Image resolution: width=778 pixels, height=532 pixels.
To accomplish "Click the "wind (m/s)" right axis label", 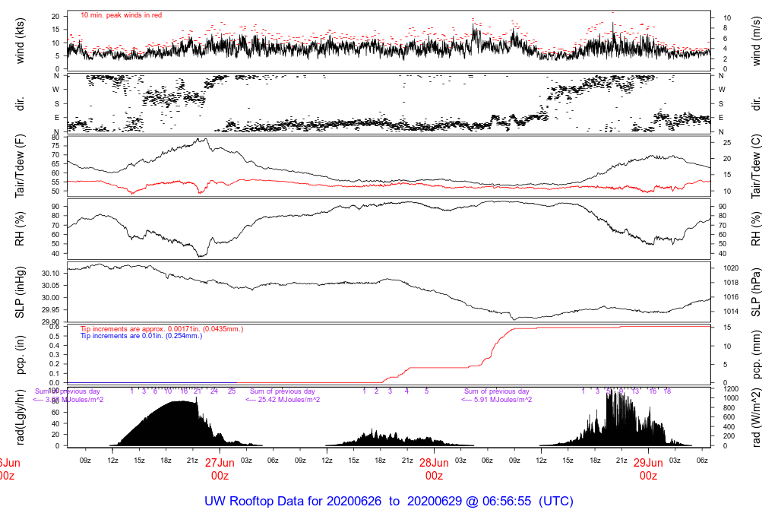I will [x=756, y=41].
